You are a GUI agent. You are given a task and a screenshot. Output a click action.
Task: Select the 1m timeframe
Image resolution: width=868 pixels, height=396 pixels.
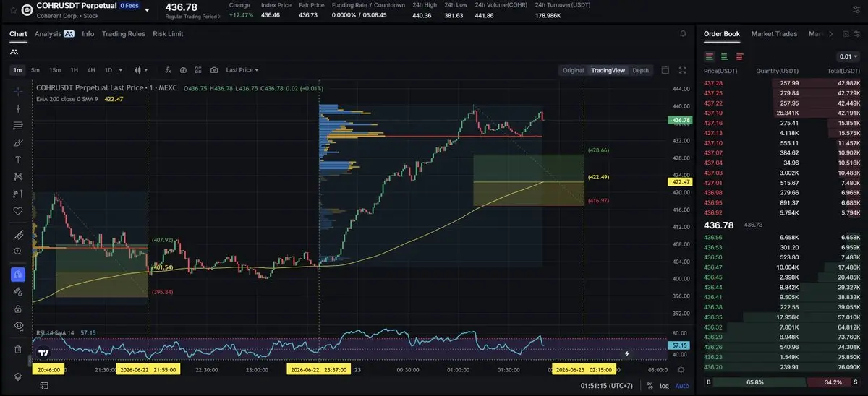[x=17, y=70]
